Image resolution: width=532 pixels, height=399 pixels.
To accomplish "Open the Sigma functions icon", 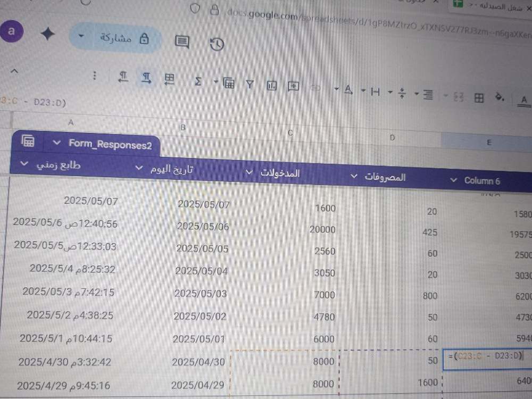I will (x=198, y=81).
